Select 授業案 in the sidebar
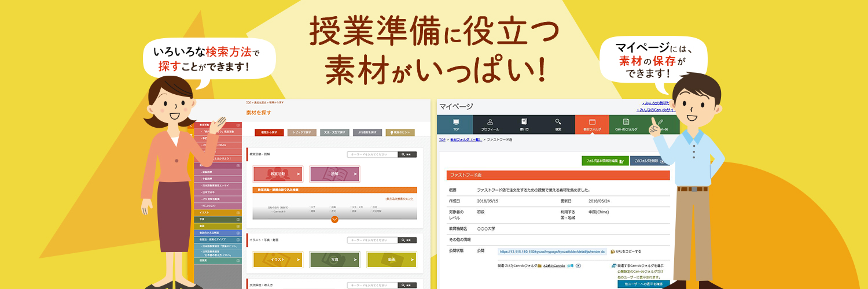Viewport: 868px width, 289px height. coord(218,261)
